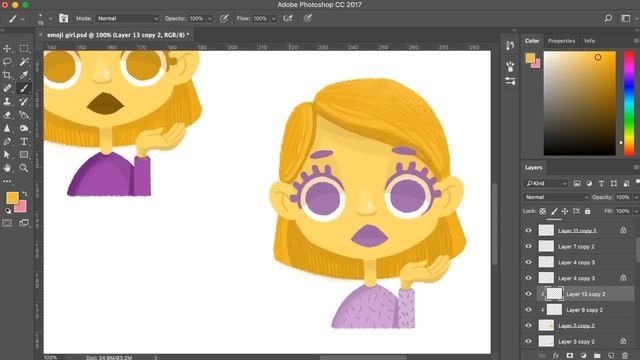Viewport: 640px width, 360px height.
Task: Hide Layer 7 copy 2 visibility eye
Action: pyautogui.click(x=529, y=247)
